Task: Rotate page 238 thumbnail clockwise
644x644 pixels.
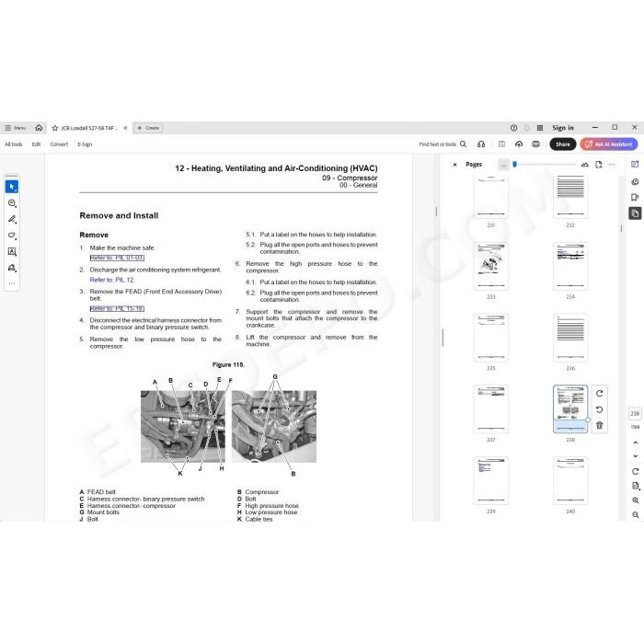Action: (599, 394)
